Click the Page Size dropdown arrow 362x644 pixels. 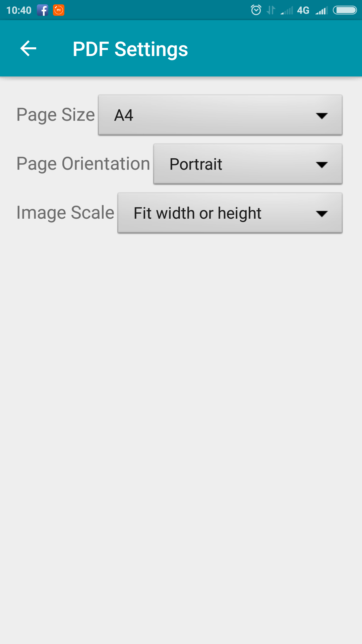[321, 116]
